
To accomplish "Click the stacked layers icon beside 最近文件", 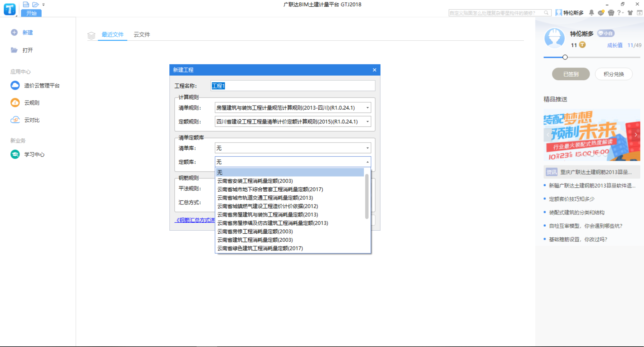I will [91, 35].
